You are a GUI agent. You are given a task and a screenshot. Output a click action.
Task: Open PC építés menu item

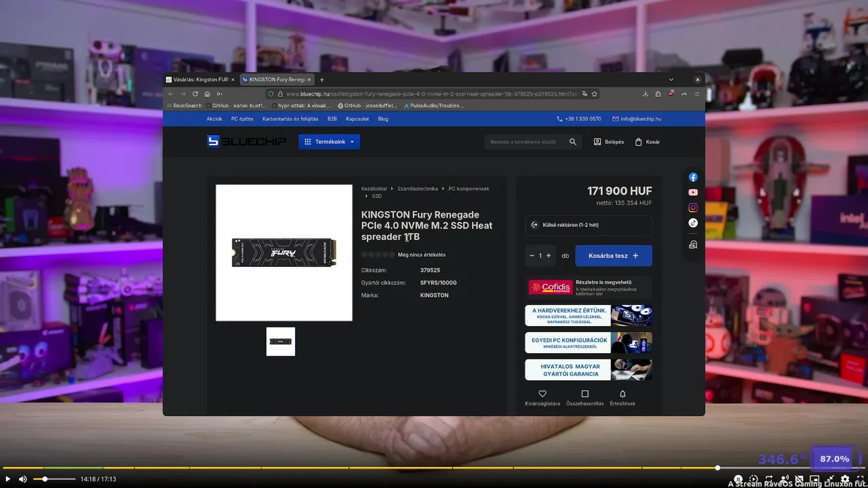[x=242, y=119]
